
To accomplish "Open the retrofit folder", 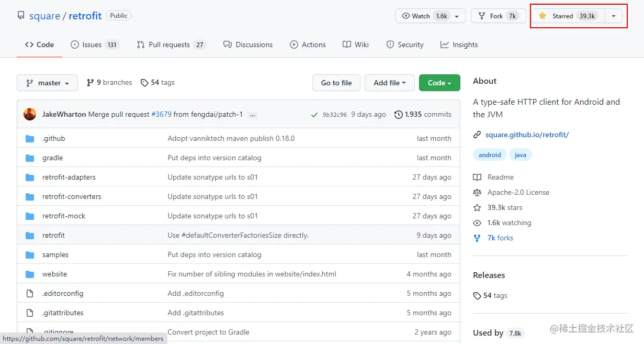I will point(53,236).
